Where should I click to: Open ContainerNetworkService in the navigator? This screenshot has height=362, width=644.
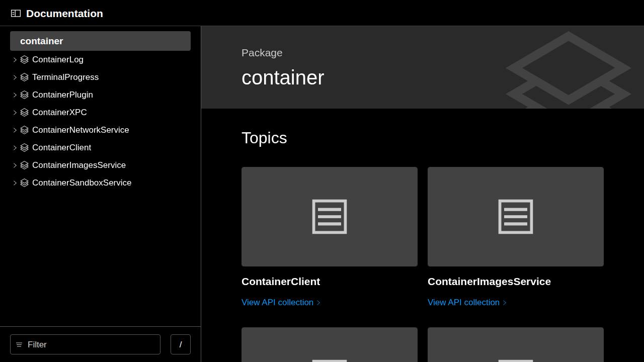(x=80, y=130)
